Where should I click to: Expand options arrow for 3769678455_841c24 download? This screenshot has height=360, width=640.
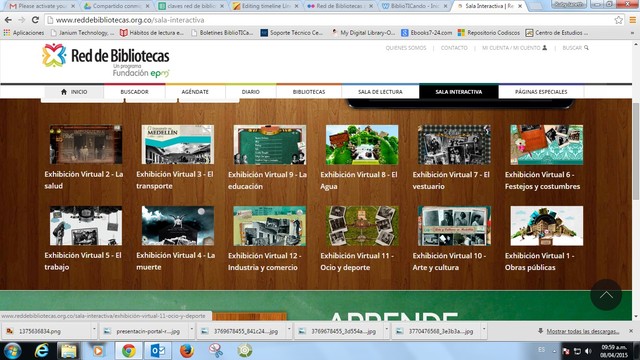coord(289,328)
